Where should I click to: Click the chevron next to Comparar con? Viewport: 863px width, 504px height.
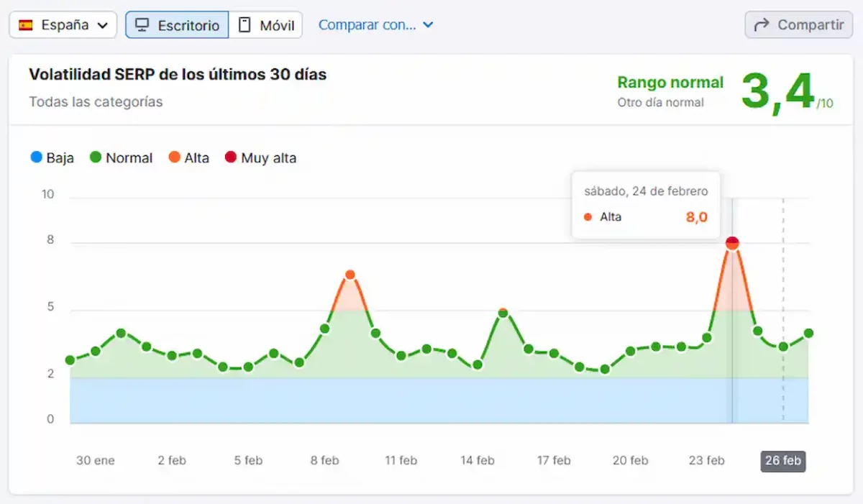[x=428, y=25]
